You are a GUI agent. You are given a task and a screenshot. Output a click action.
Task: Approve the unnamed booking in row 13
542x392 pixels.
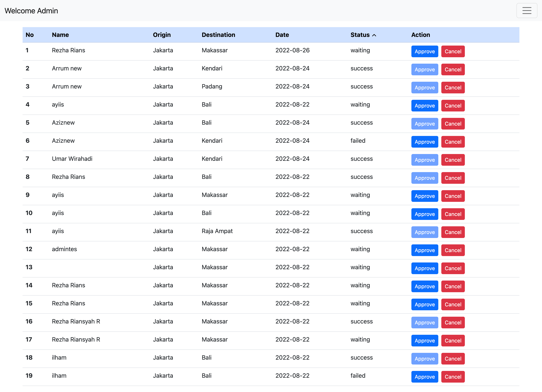[x=424, y=268]
